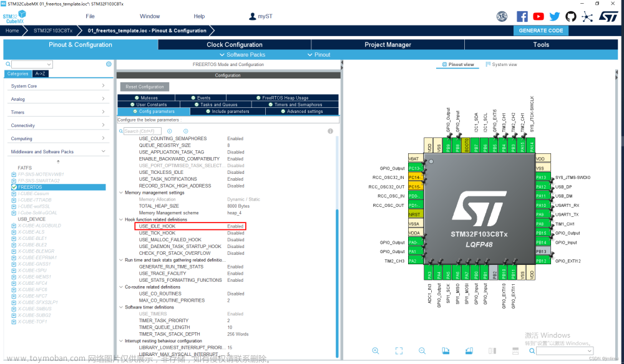Collapse Middleware and Software Packs category
Screen dimensions: 624x364
[x=103, y=151]
